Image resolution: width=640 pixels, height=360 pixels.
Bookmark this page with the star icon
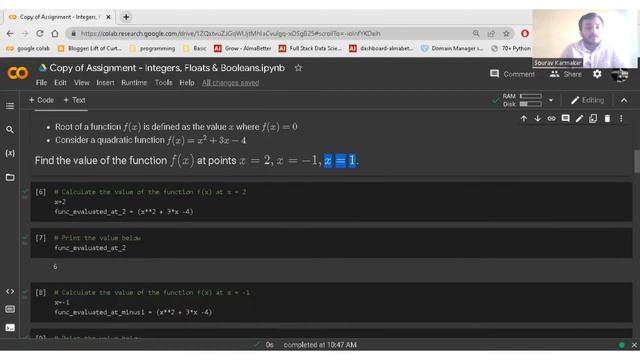(x=506, y=33)
